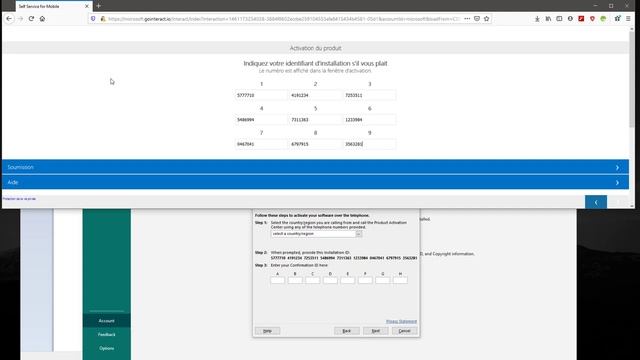Expand the Aide blue bar
The width and height of the screenshot is (640, 360).
click(x=315, y=182)
